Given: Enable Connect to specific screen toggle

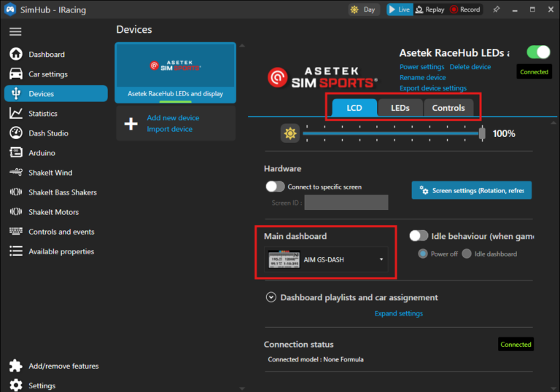Looking at the screenshot, I should pyautogui.click(x=275, y=187).
